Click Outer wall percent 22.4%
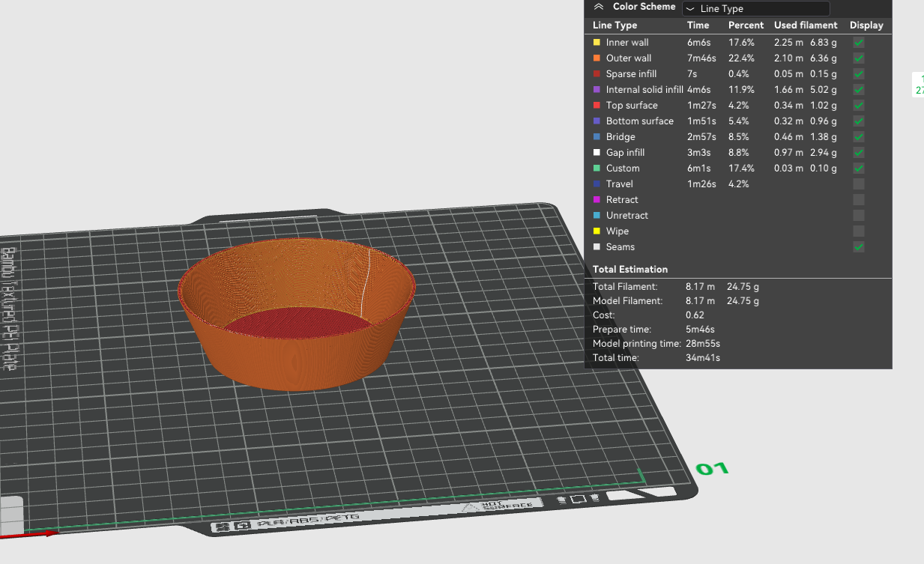 (741, 58)
